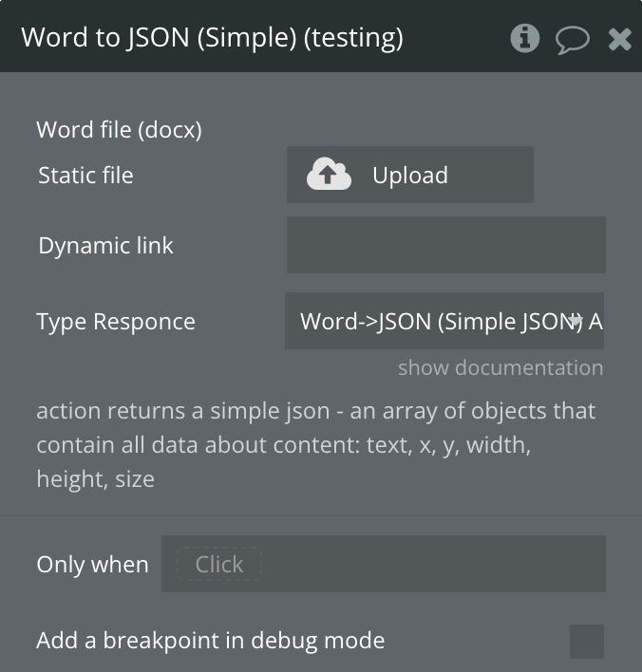Click the Word file (docx) heading
Image resolution: width=642 pixels, height=672 pixels.
point(119,130)
